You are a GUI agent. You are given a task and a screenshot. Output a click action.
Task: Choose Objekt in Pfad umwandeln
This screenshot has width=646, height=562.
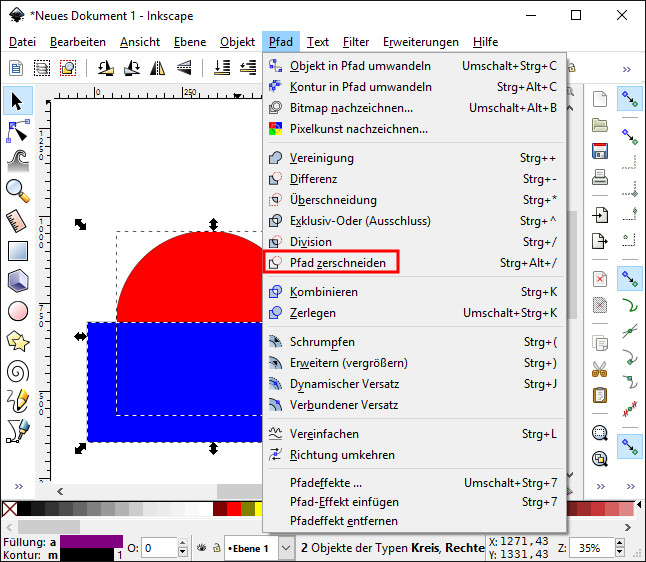click(x=415, y=66)
